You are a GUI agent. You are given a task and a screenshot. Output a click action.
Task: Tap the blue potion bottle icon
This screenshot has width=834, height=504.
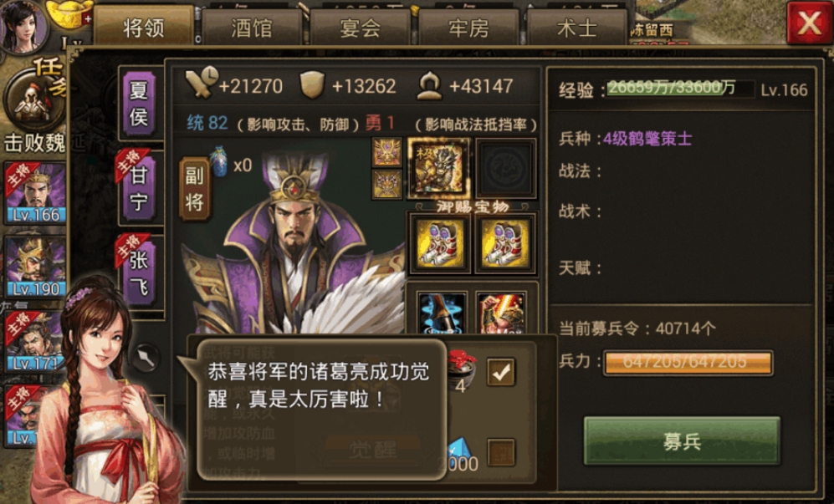point(218,161)
